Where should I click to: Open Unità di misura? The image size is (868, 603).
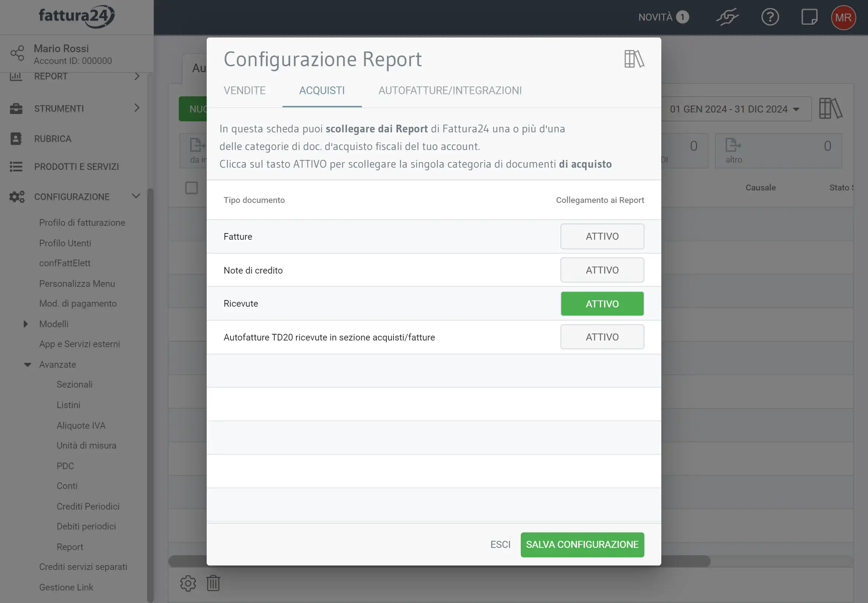86,446
